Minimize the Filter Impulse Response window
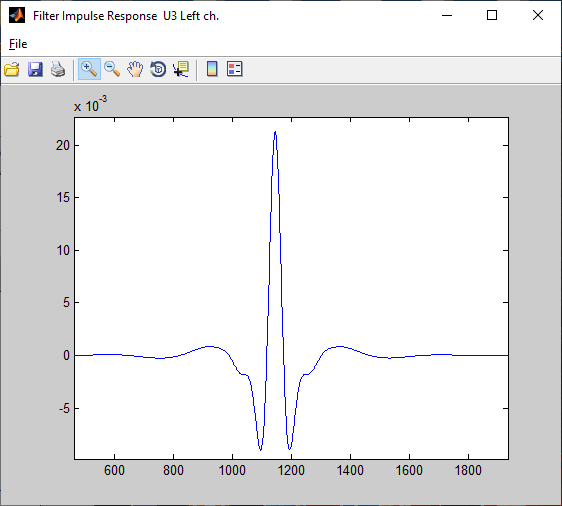This screenshot has height=506, width=562. pyautogui.click(x=447, y=15)
